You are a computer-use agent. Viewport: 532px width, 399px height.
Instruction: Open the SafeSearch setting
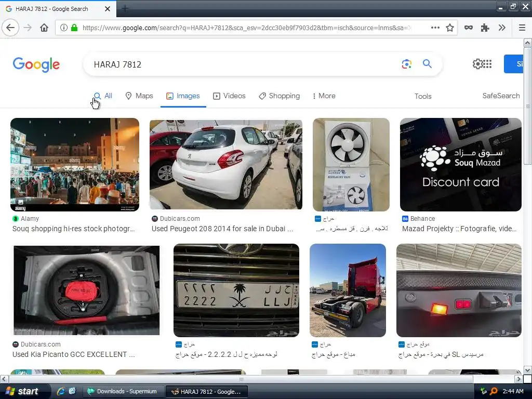[x=501, y=96]
